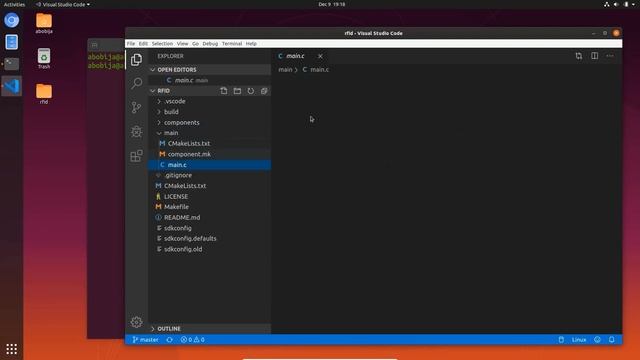Open the sdkconfig.old file
Screen dimensions: 640x360
tap(209, 249)
